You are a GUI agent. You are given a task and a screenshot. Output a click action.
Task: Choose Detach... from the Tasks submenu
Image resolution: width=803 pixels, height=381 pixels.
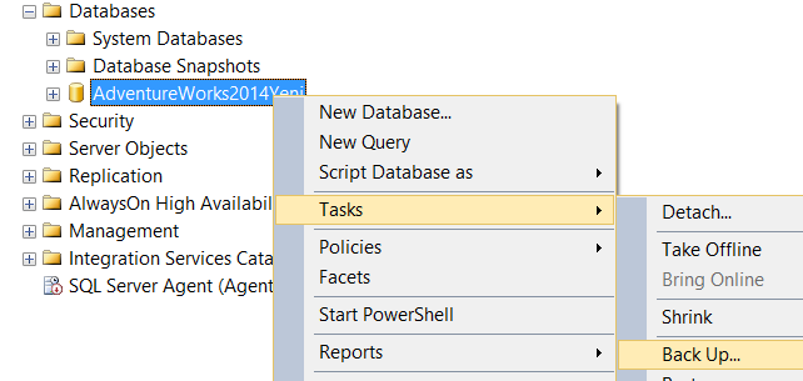tap(711, 211)
